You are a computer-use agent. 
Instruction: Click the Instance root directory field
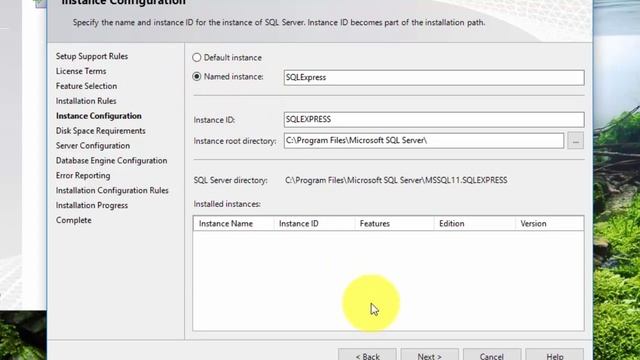pyautogui.click(x=424, y=140)
